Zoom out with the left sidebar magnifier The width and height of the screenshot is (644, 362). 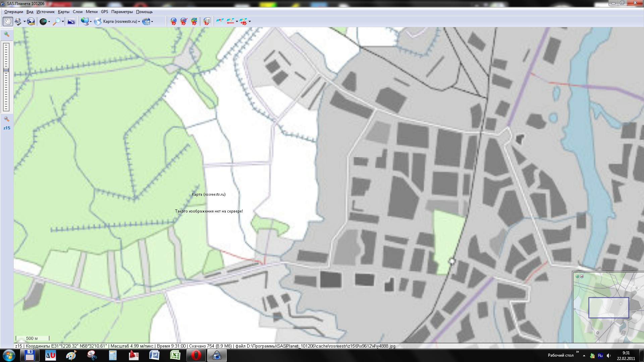coord(6,119)
